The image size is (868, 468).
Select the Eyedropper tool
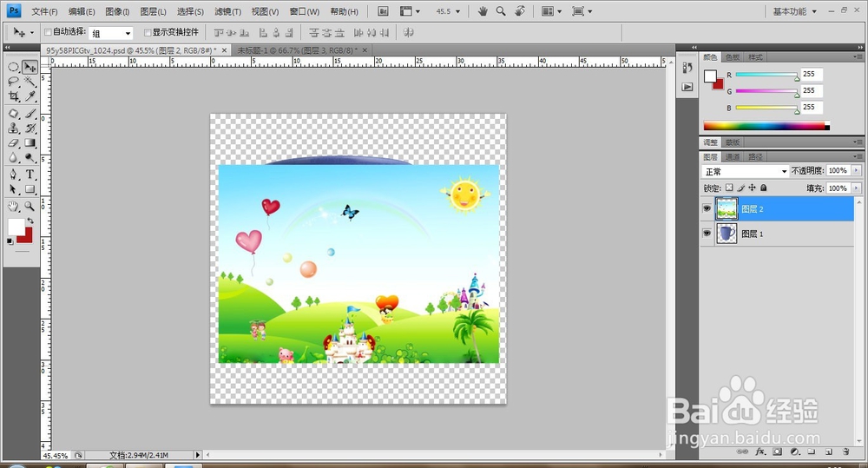click(x=30, y=96)
